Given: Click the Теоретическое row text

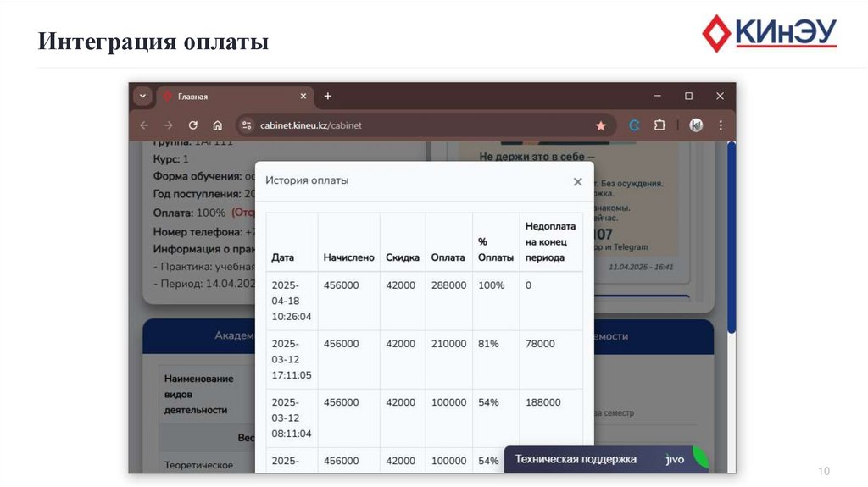Looking at the screenshot, I should point(198,466).
